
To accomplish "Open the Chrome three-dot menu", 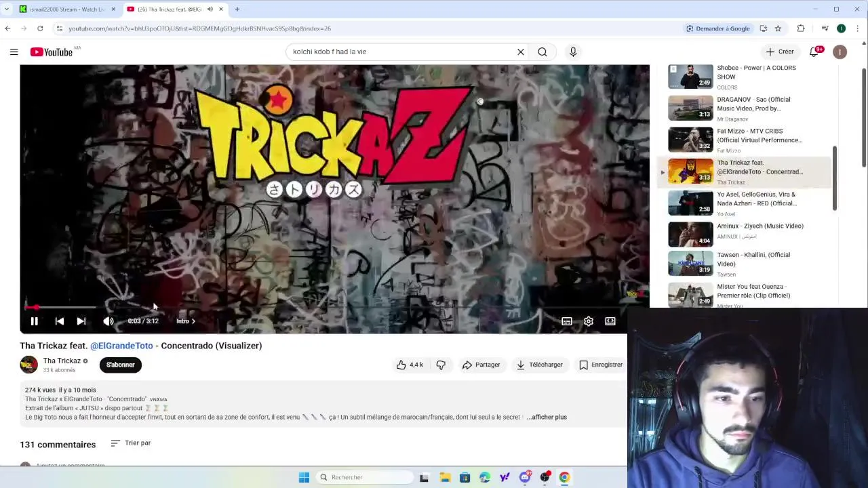I will tap(858, 28).
